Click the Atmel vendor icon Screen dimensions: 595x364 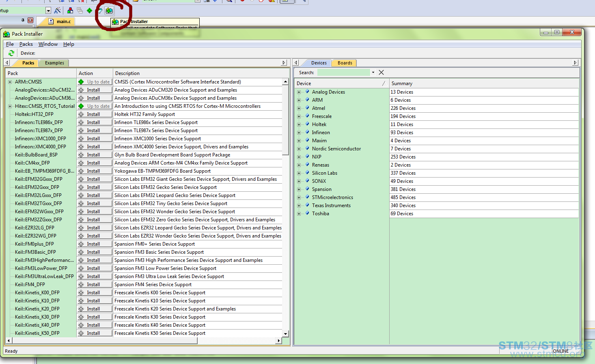[x=307, y=108]
